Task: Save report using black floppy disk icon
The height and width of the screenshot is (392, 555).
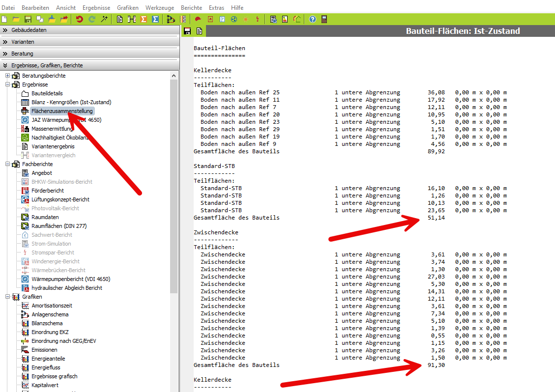Action: [187, 31]
